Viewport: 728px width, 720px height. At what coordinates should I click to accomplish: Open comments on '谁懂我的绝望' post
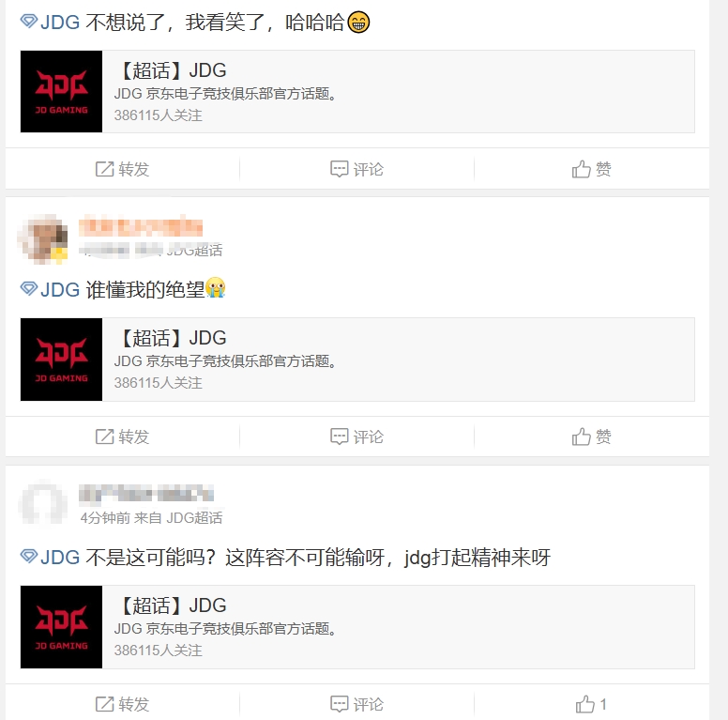click(x=356, y=437)
